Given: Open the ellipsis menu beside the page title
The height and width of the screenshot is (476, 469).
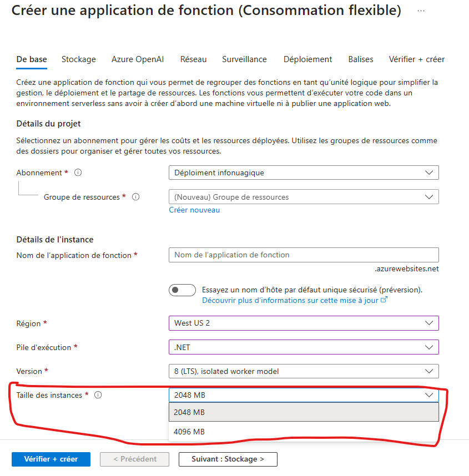Looking at the screenshot, I should (x=421, y=11).
